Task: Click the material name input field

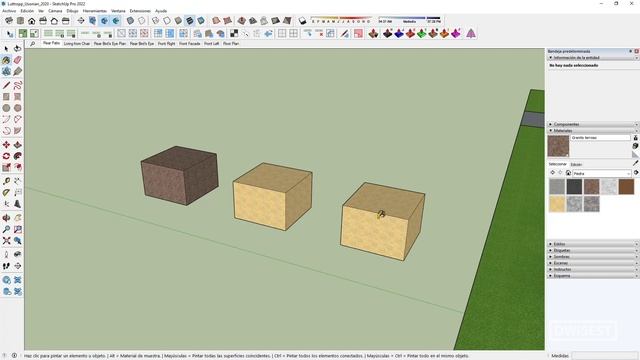Action: [x=600, y=138]
